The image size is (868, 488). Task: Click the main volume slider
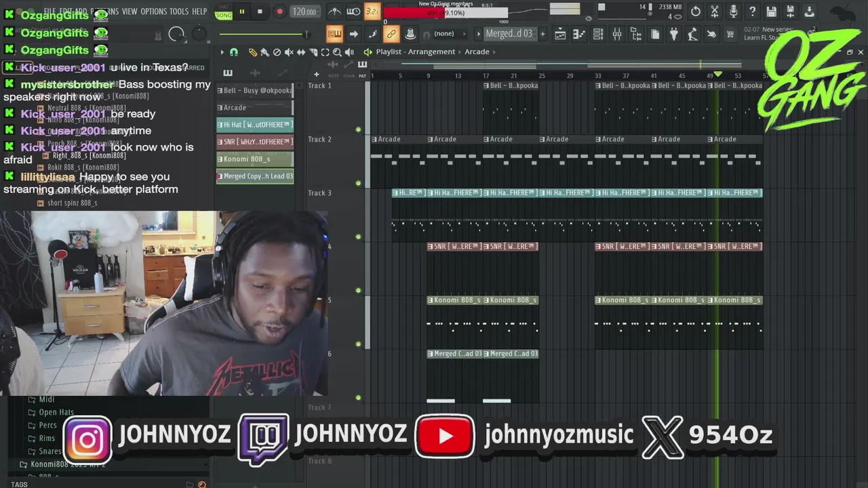click(176, 35)
